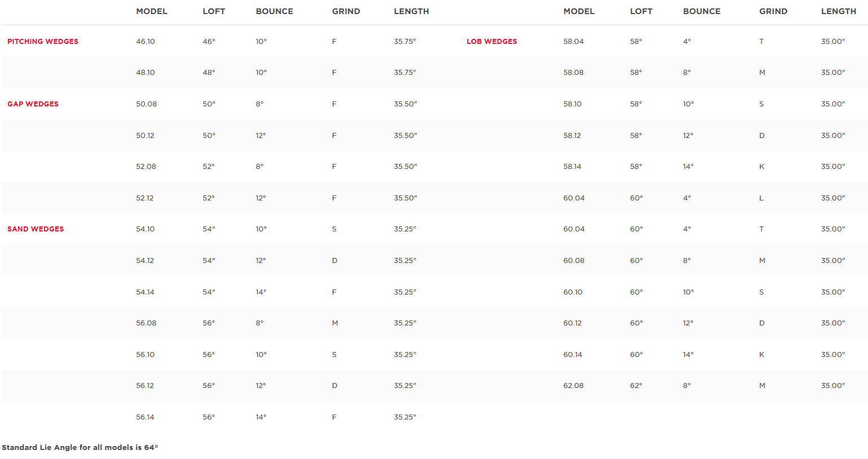
Task: Select the Lob Wedges category heading
Action: tap(491, 42)
